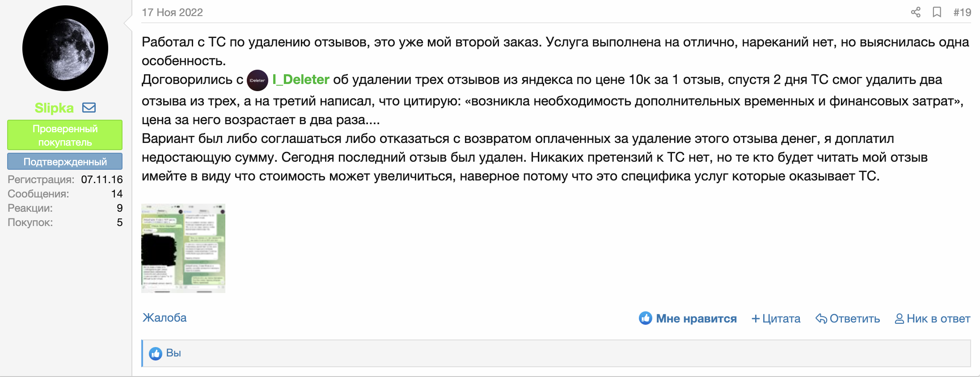Click the share icon at post top
Image resolution: width=980 pixels, height=377 pixels.
point(916,12)
